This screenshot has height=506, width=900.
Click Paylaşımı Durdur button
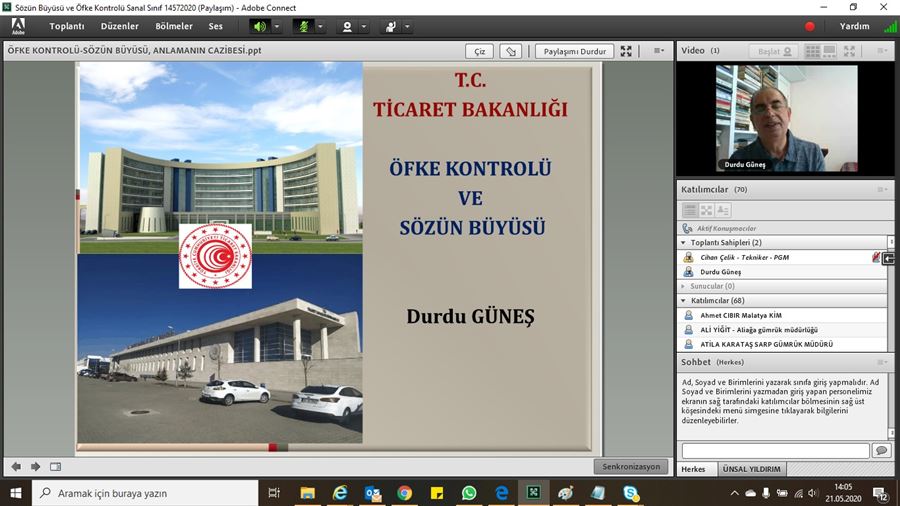point(575,51)
